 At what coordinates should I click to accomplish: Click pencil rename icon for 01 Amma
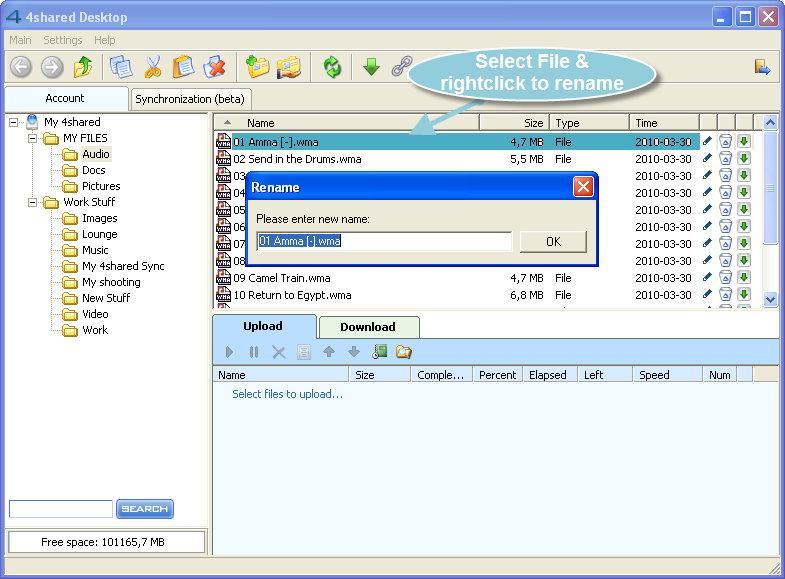[x=707, y=142]
